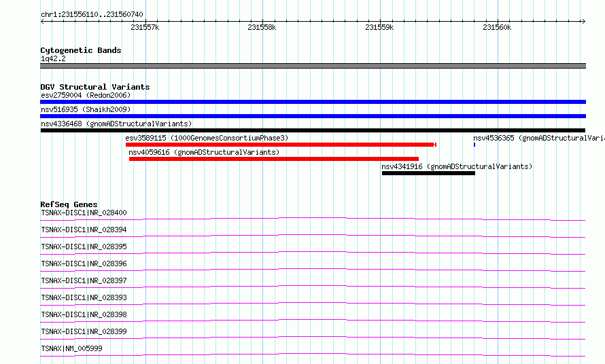Select the nsv516935 (Shaikh2009) label

(x=86, y=109)
